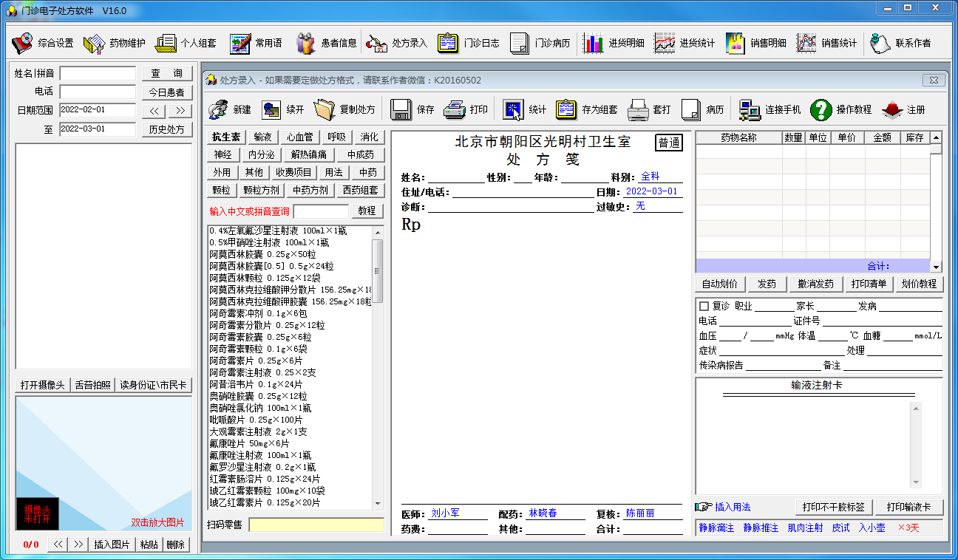Create a new prescription with 新建
This screenshot has width=958, height=560.
point(230,109)
